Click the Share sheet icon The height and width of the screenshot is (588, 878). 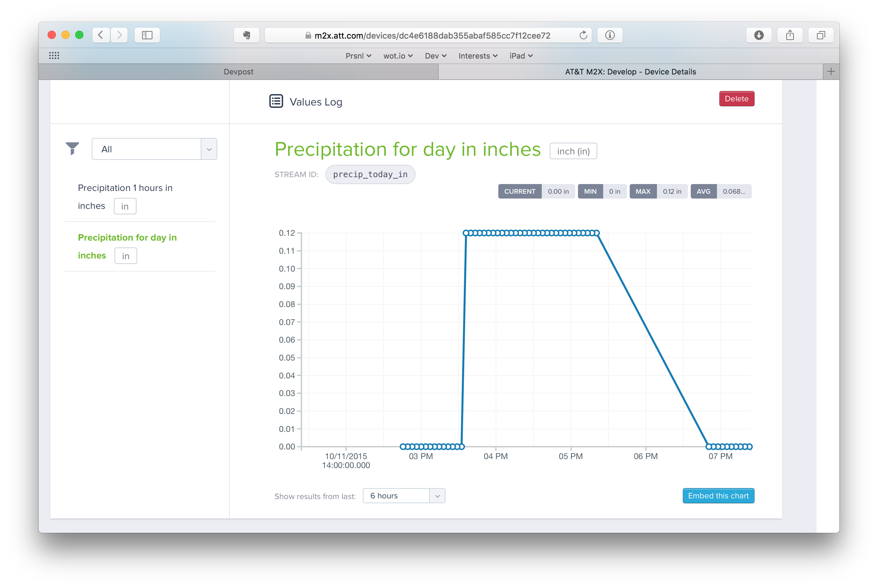(790, 35)
